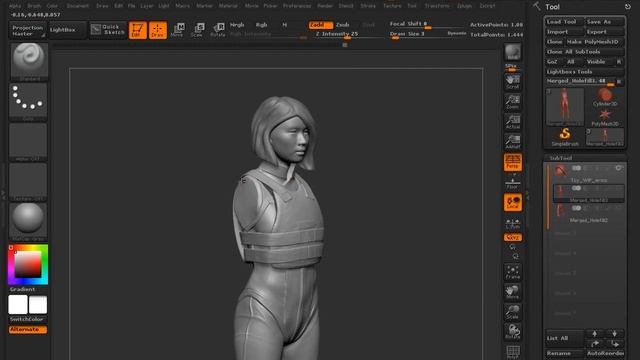The height and width of the screenshot is (360, 640).
Task: Click the viewport Move icon
Action: click(x=513, y=292)
